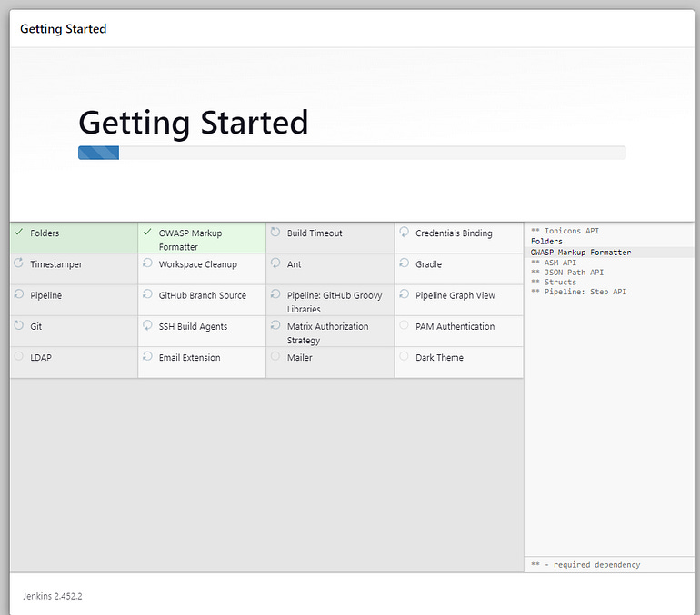Viewport: 700px width, 615px height.
Task: Select the Workspace Cleanup plugin label
Action: (x=198, y=264)
